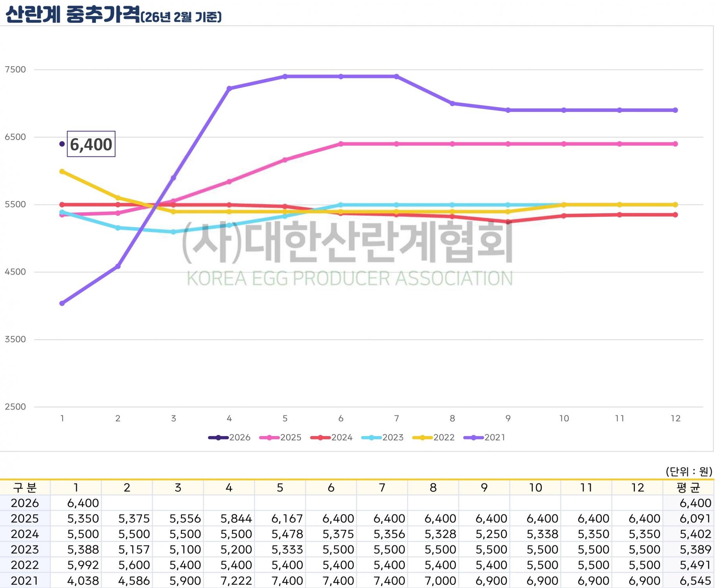Screen dimensions: 715x588
Task: Click the 7500 y-axis label
Action: pos(15,69)
